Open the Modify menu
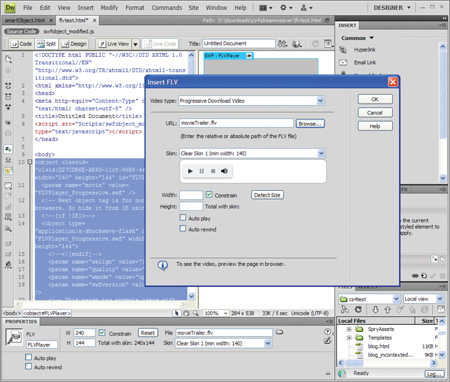 109,8
